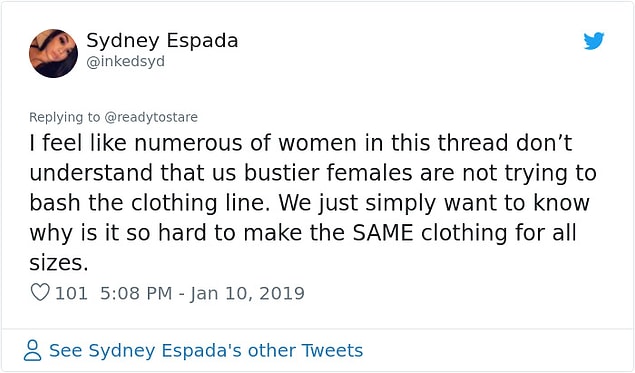
Task: Click the "Replying to" label
Action: coord(64,117)
